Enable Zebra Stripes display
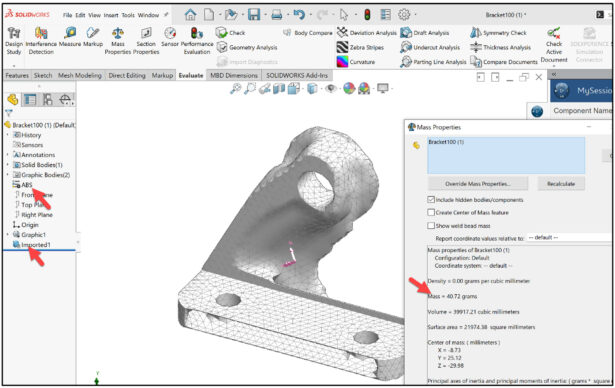The image size is (615, 388). [360, 47]
